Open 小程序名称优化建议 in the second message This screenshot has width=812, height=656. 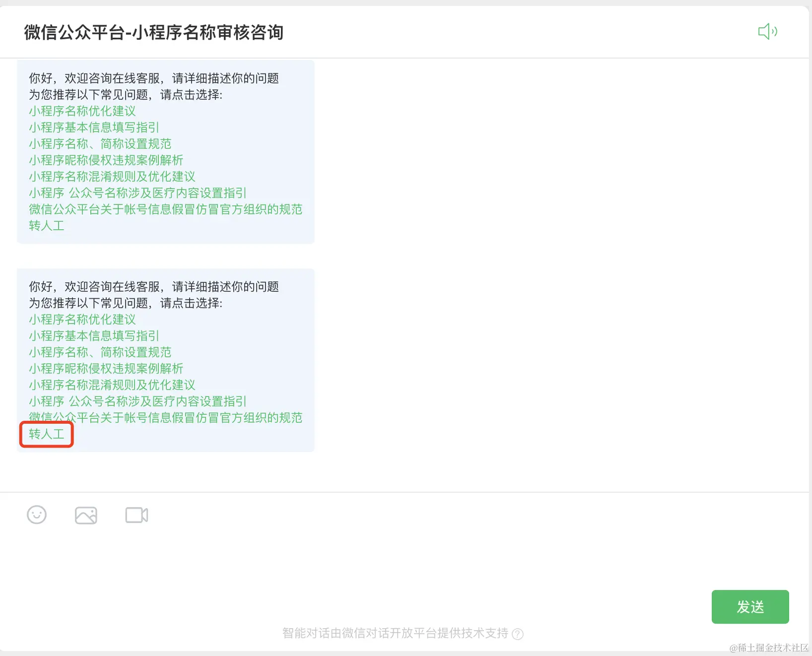82,320
